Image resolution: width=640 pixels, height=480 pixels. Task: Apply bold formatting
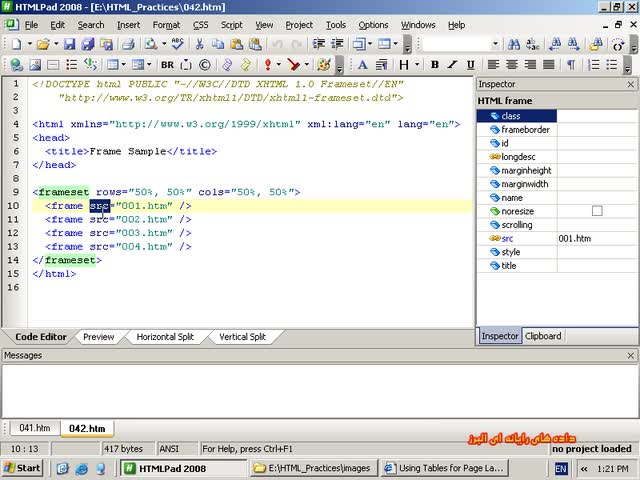point(435,65)
